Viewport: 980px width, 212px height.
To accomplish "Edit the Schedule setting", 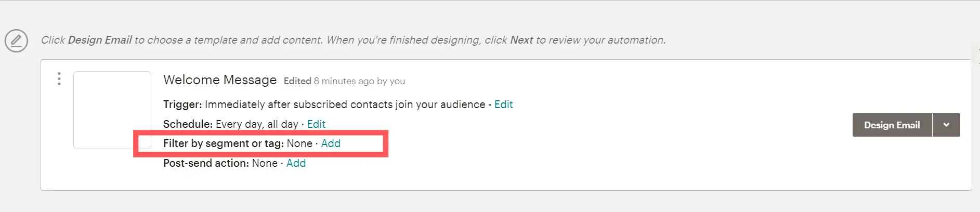I will click(x=316, y=124).
